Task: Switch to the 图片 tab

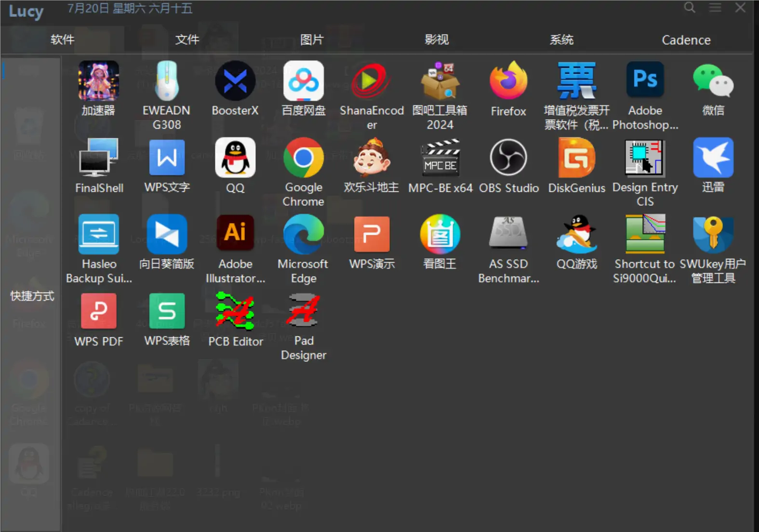Action: 312,40
